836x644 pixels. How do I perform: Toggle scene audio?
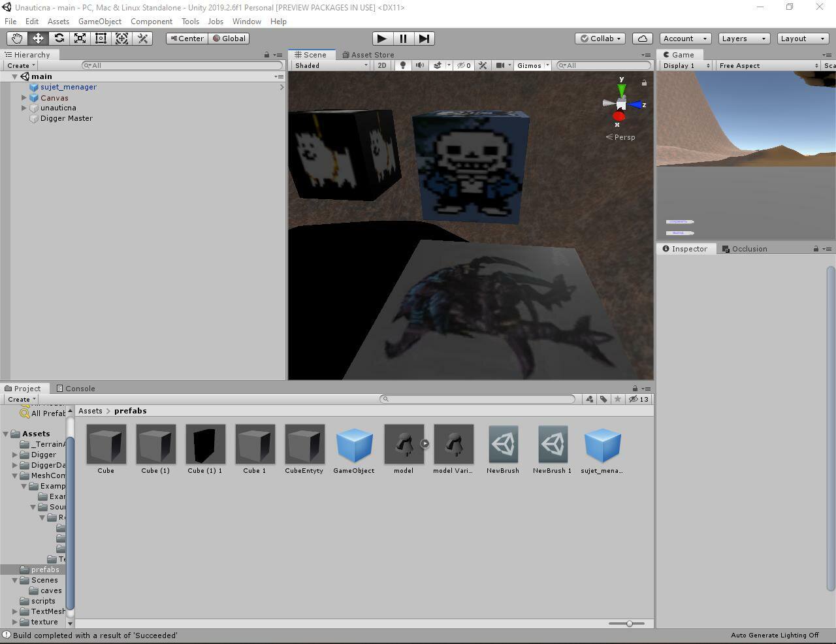420,65
